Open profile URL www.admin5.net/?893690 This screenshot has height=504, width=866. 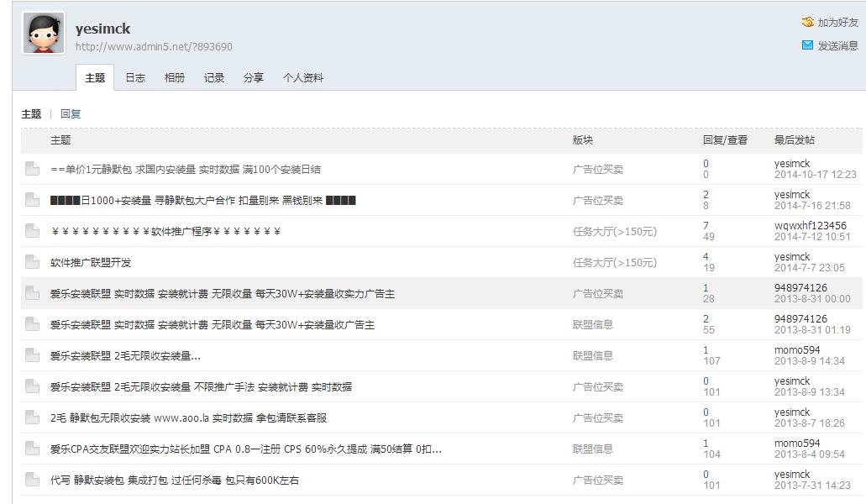154,47
